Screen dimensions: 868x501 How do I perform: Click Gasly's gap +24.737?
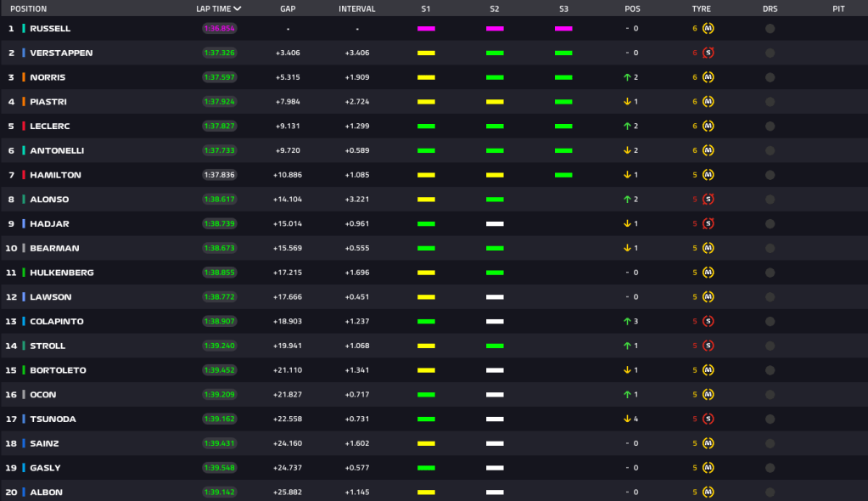288,467
